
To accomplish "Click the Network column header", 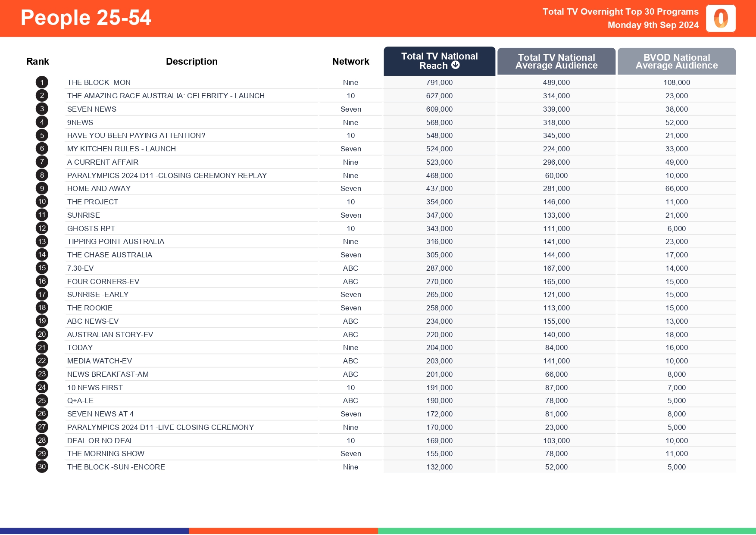I will [350, 61].
